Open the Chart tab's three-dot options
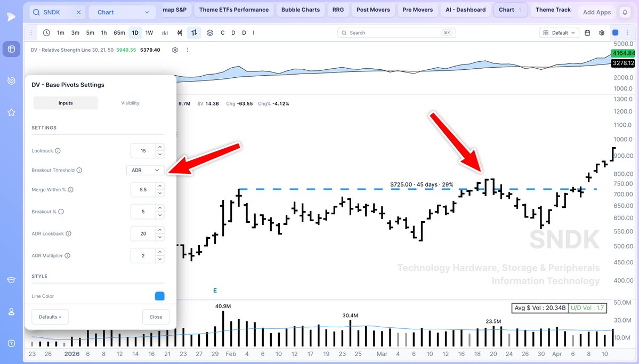The width and height of the screenshot is (639, 364). [x=520, y=10]
